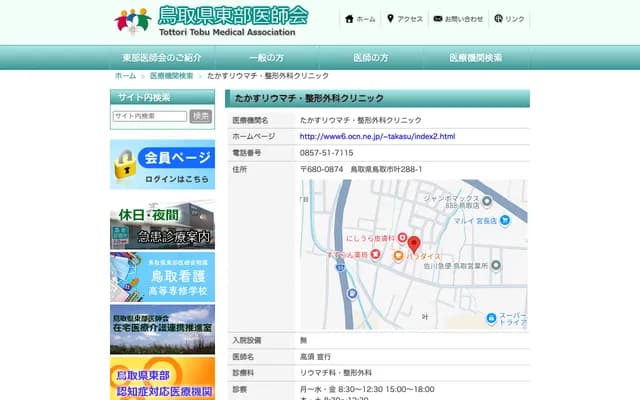
Task: Click the 電話番号 row label
Action: [x=247, y=153]
